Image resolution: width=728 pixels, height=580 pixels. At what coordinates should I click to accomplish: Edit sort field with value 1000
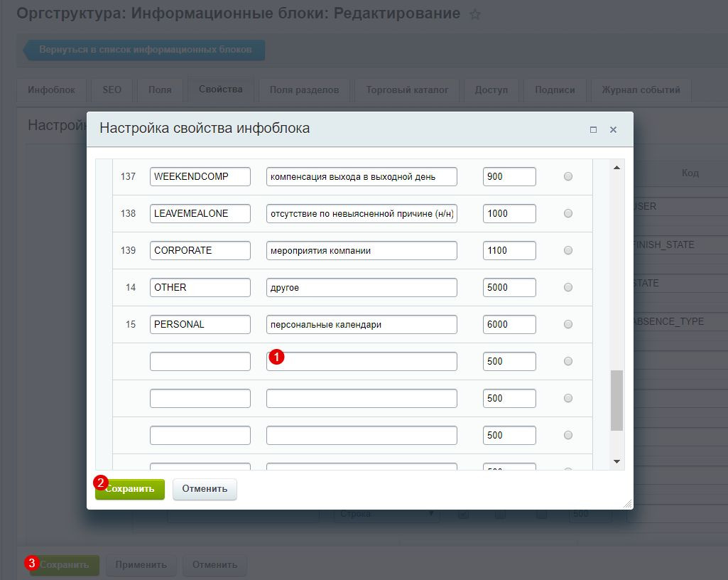pyautogui.click(x=509, y=213)
